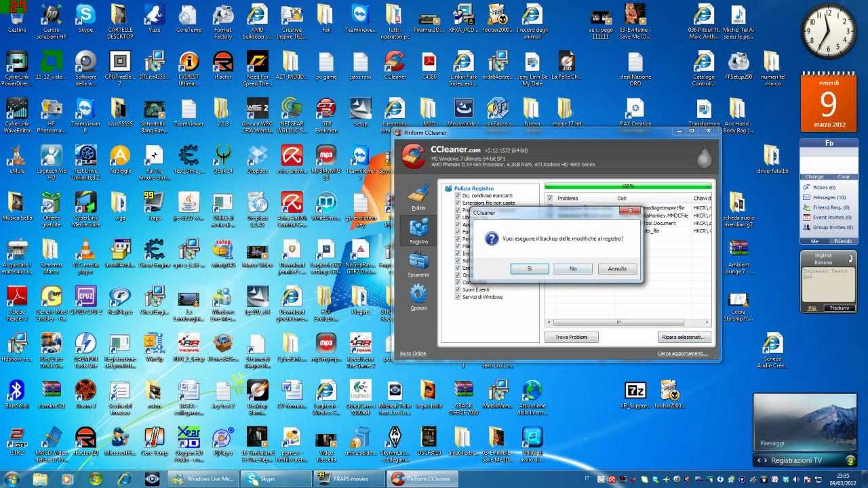The width and height of the screenshot is (868, 488).
Task: Select the Dropbox desktop shortcut
Action: [258, 161]
